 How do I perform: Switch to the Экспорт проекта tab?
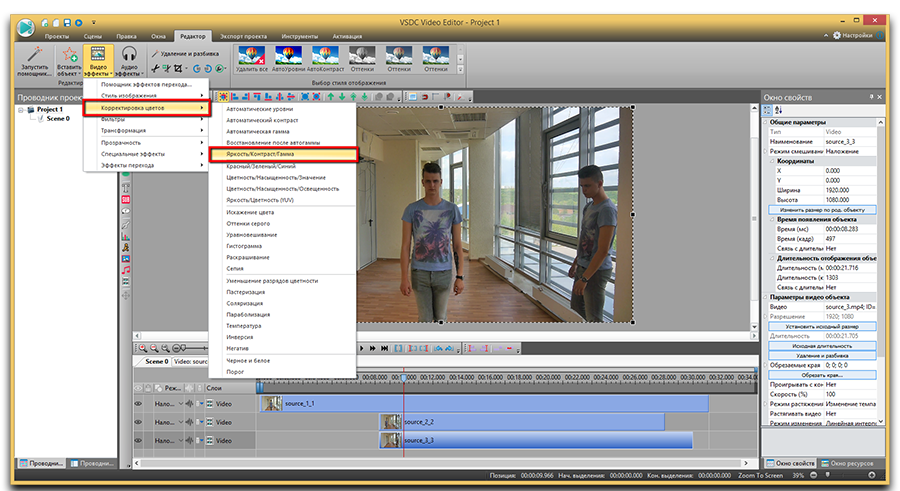click(x=243, y=36)
